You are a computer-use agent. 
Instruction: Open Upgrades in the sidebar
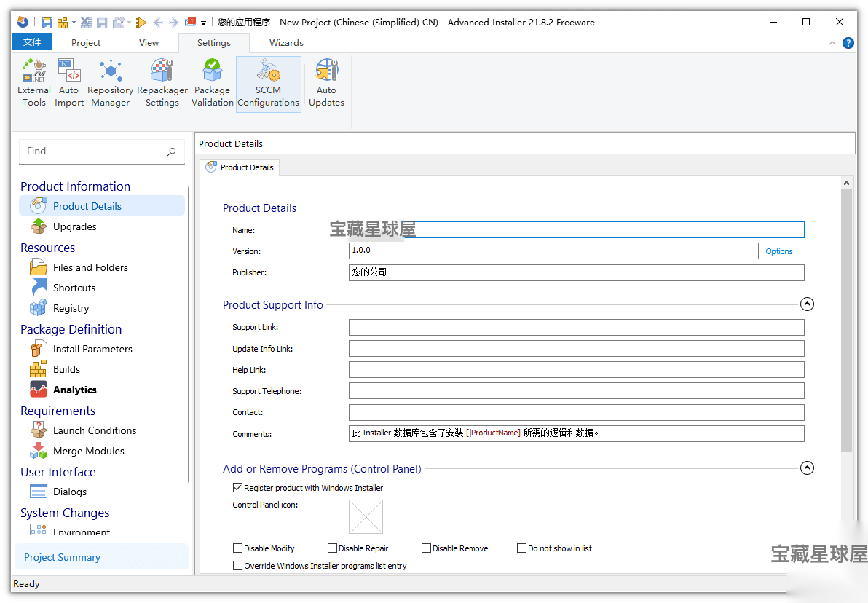tap(74, 226)
